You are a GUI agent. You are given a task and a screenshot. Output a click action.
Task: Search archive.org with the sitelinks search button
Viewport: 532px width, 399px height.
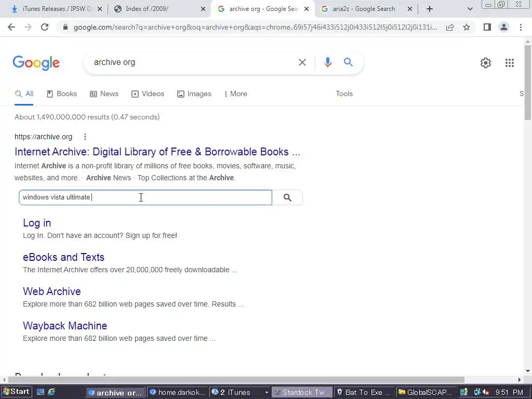(287, 197)
